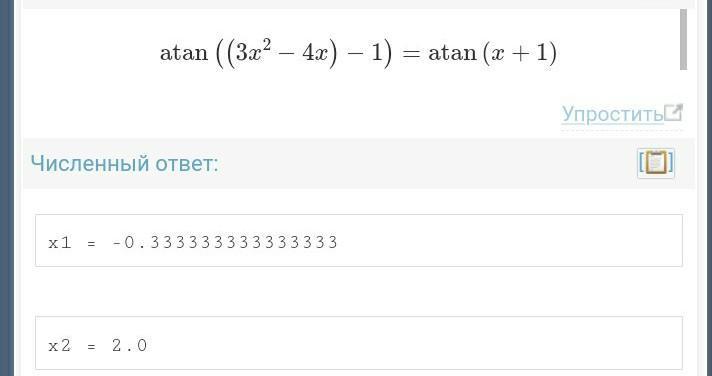Click the value -0.333333333333333
This screenshot has height=376, width=712.
pyautogui.click(x=225, y=242)
